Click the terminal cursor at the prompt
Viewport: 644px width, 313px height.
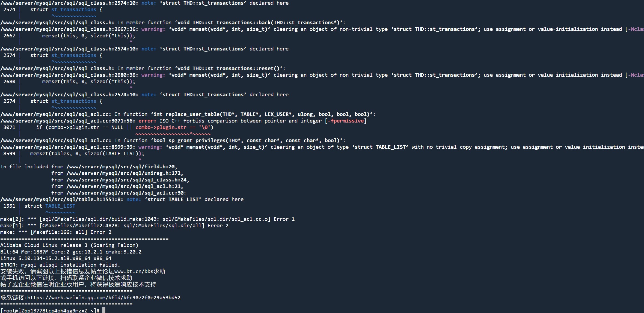click(x=104, y=311)
